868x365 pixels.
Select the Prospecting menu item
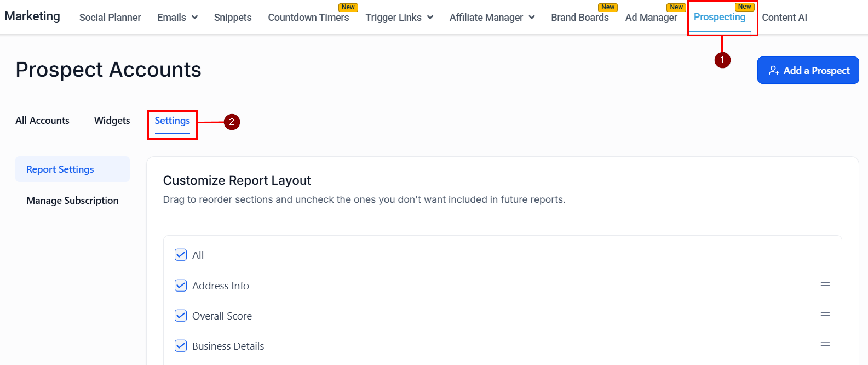(x=720, y=17)
